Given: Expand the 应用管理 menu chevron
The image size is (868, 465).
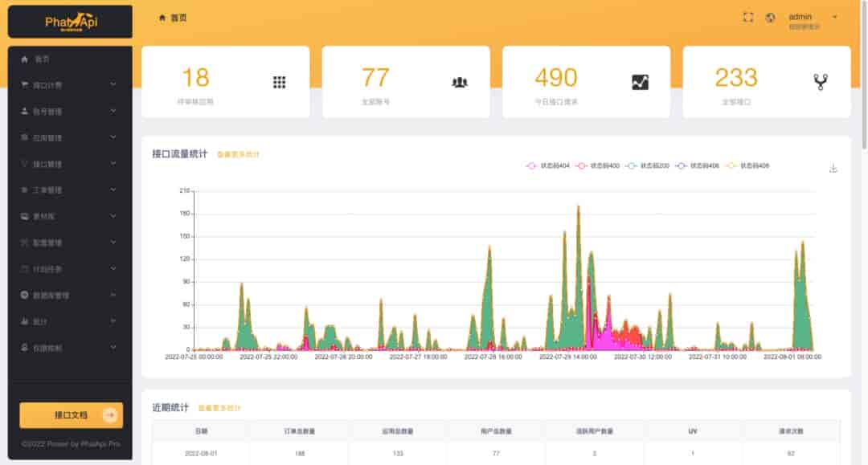Looking at the screenshot, I should tap(113, 137).
